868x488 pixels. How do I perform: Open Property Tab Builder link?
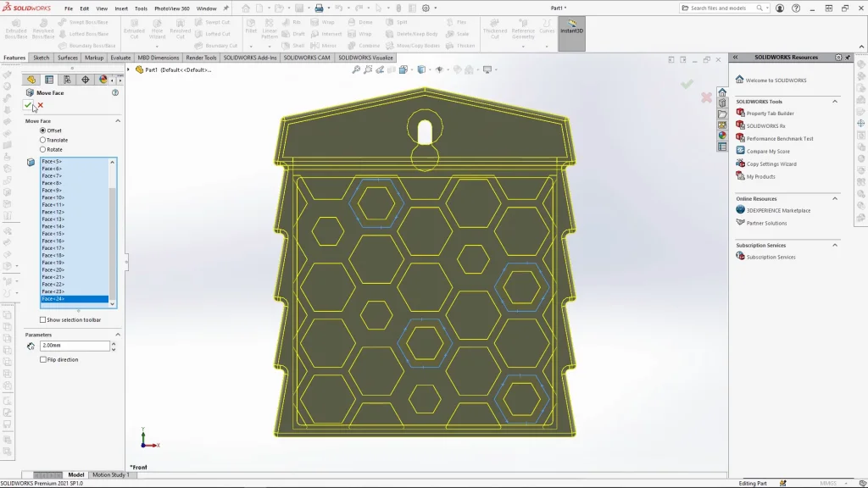(x=770, y=113)
